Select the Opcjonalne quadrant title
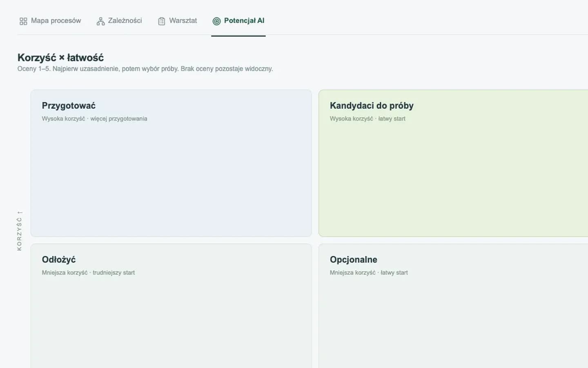The image size is (588, 368). click(354, 260)
